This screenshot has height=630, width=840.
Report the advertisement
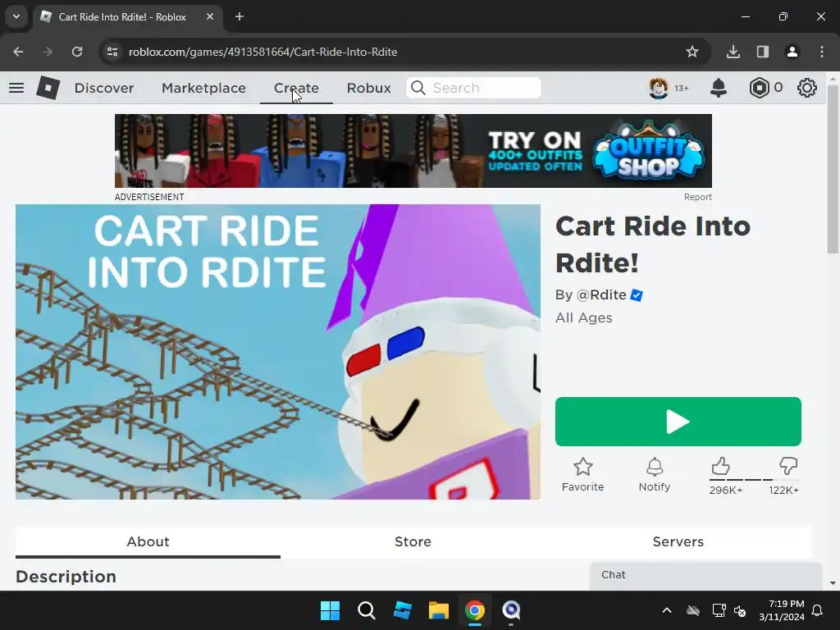point(697,197)
